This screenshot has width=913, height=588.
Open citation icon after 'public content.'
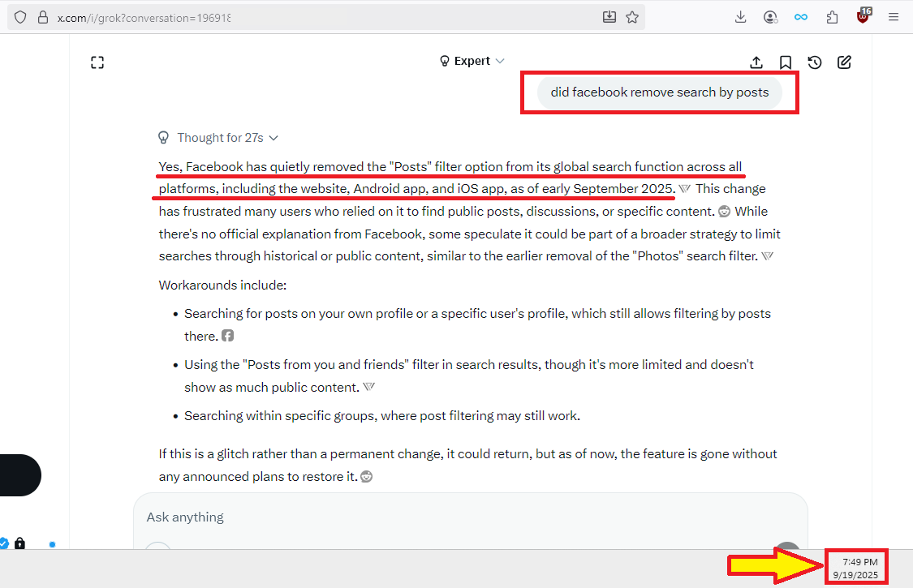(369, 387)
